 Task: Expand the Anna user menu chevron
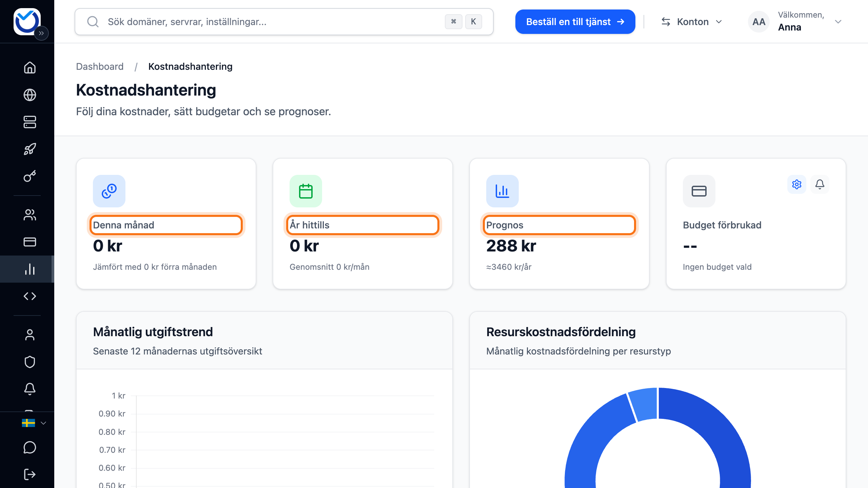838,22
